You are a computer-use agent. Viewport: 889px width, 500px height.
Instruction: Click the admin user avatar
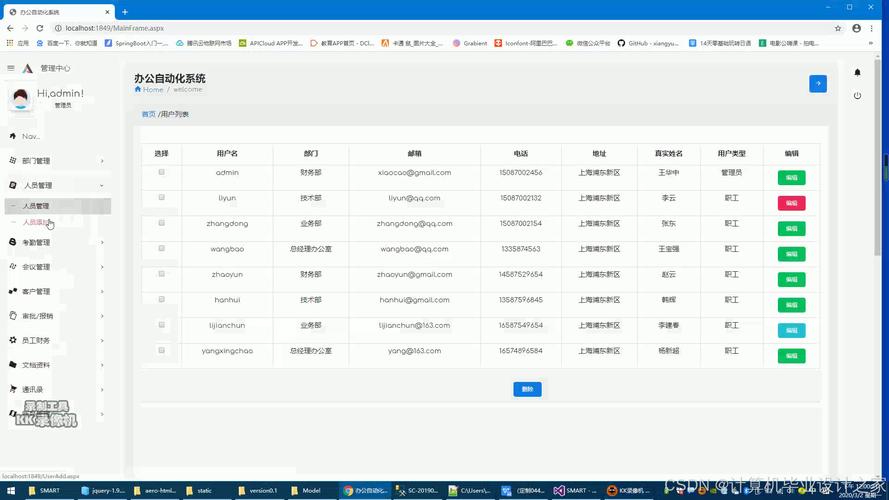(19, 98)
